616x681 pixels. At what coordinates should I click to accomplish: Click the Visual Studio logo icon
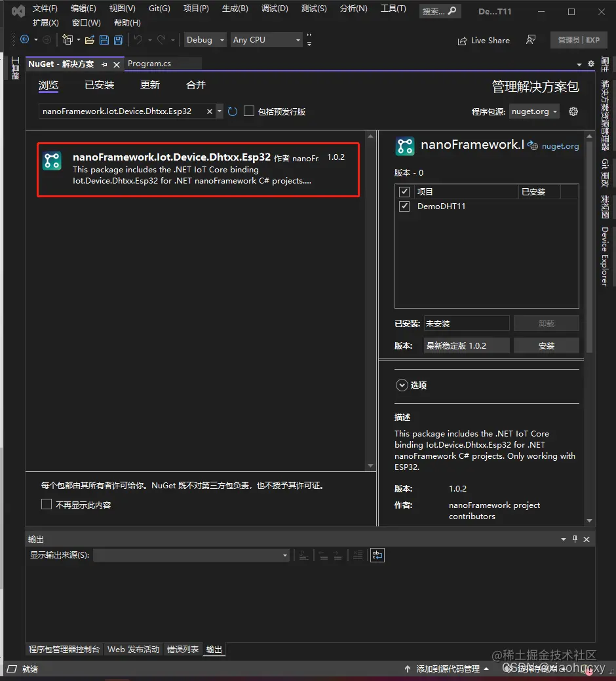18,11
